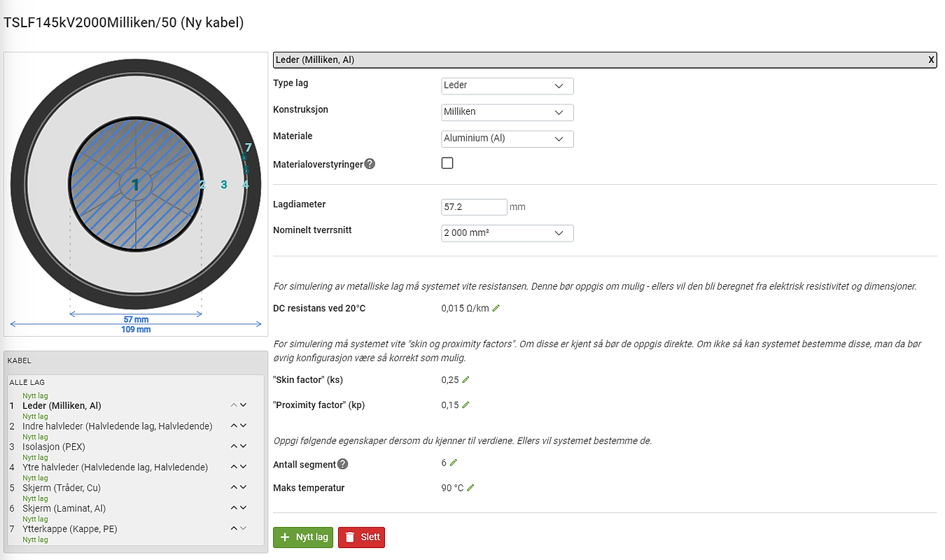Edit the Proximity factor (kp) pencil icon
945x560 pixels.
[465, 405]
